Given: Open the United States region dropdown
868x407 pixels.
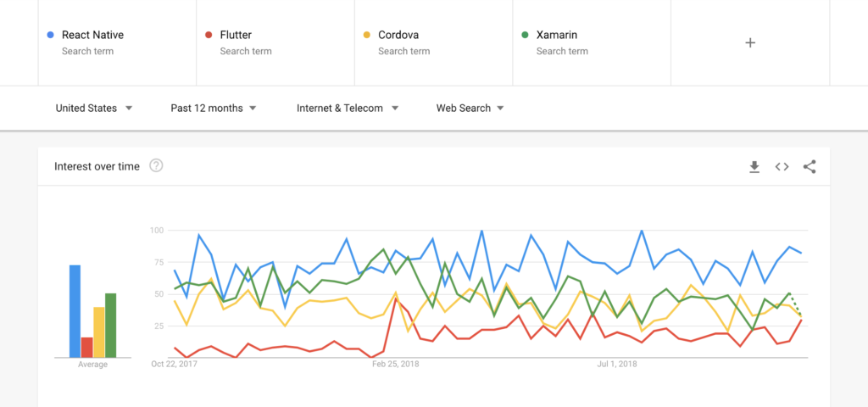Looking at the screenshot, I should [x=94, y=109].
